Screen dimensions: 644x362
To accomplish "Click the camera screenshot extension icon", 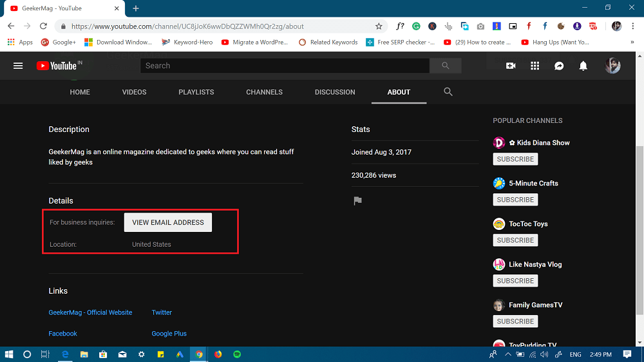I will pos(480,26).
